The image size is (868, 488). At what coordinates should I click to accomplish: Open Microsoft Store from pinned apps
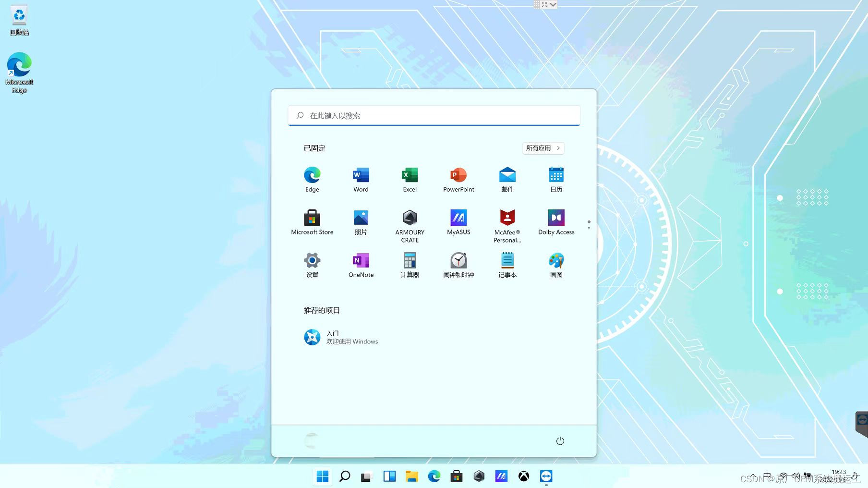(x=312, y=222)
